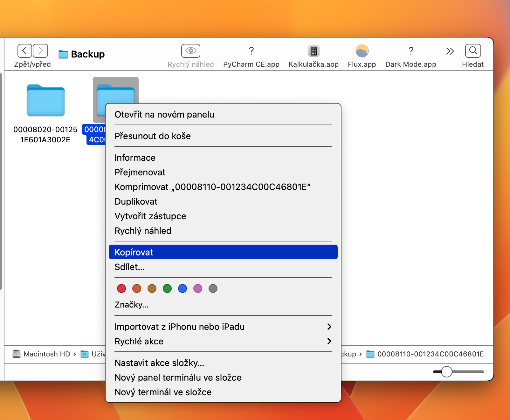Go back with the left arrow button
This screenshot has width=510, height=420.
tap(25, 51)
